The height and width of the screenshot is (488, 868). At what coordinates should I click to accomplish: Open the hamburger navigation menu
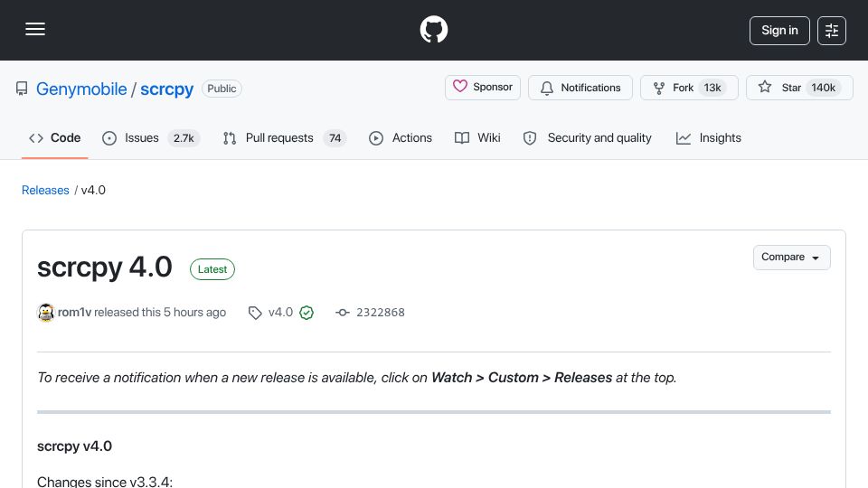35,29
